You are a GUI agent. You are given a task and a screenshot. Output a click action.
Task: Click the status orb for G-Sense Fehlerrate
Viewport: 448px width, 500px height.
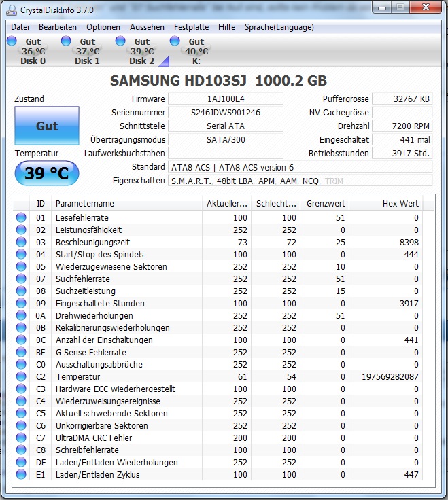coord(21,352)
